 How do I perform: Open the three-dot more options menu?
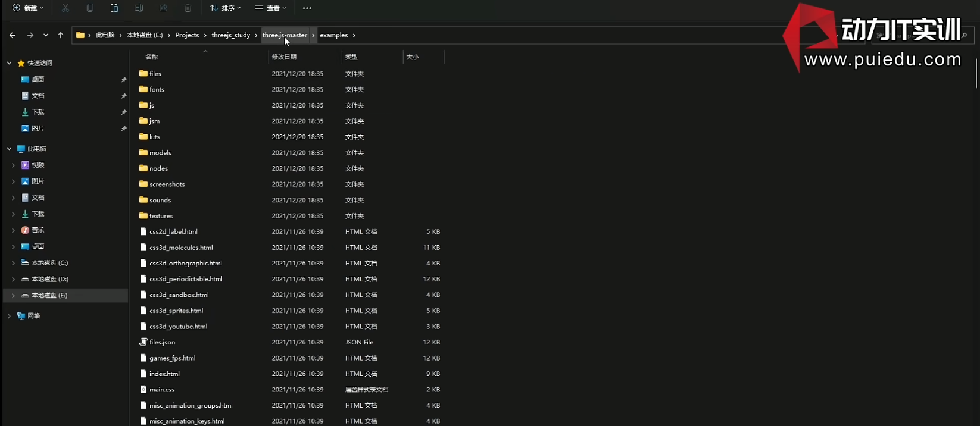(x=307, y=8)
